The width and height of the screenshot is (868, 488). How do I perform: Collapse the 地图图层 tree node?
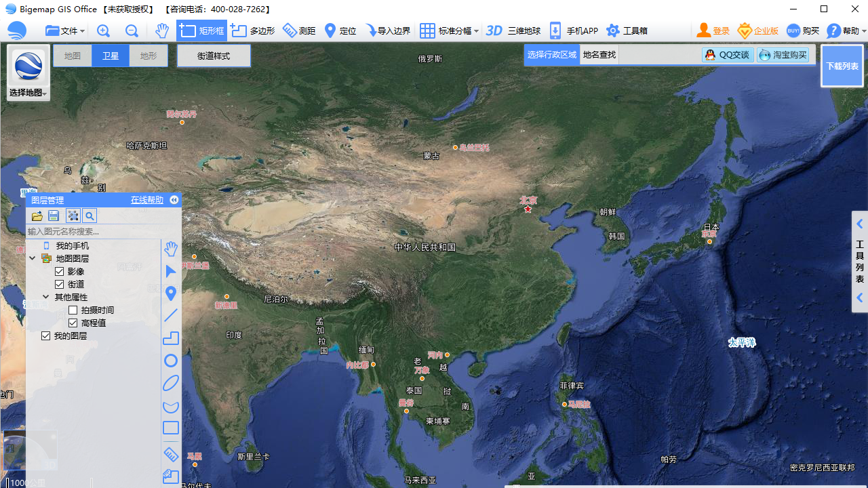pos(33,258)
